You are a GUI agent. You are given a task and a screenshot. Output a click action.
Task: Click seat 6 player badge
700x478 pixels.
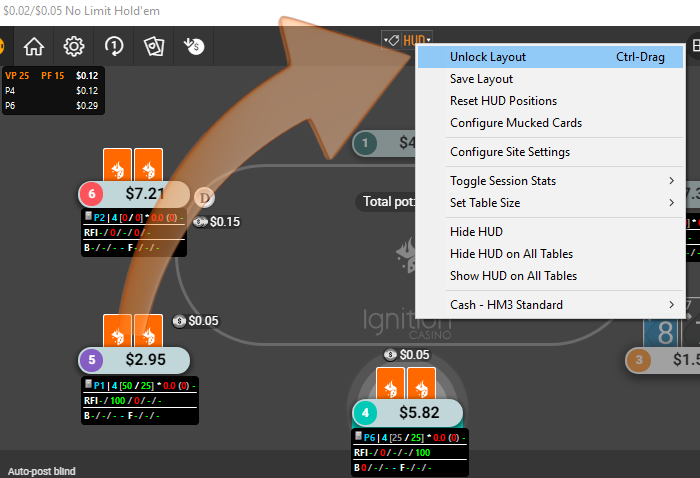92,194
